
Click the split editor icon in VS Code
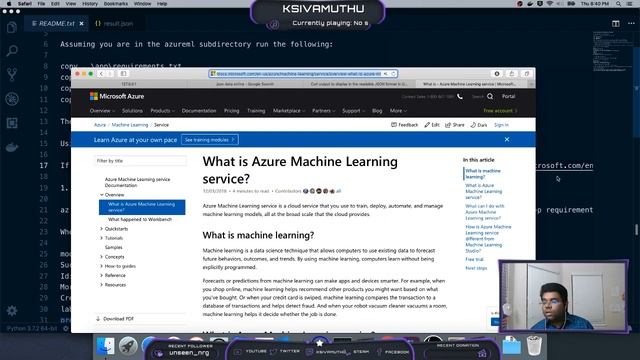click(x=616, y=24)
